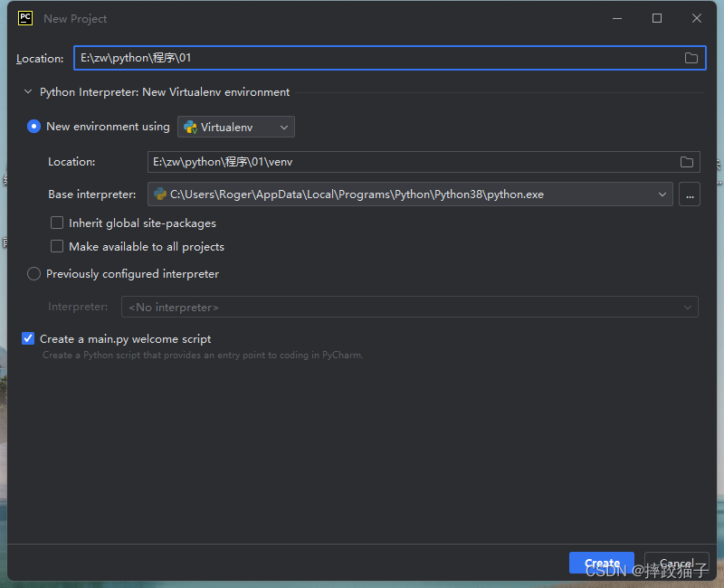Click the PyCharm logo icon in title bar

(25, 18)
